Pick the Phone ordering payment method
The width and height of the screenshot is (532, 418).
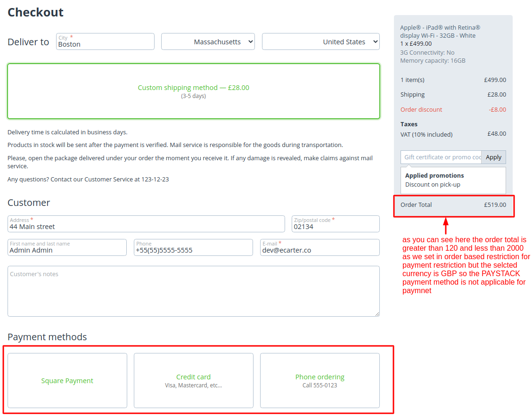pos(320,380)
